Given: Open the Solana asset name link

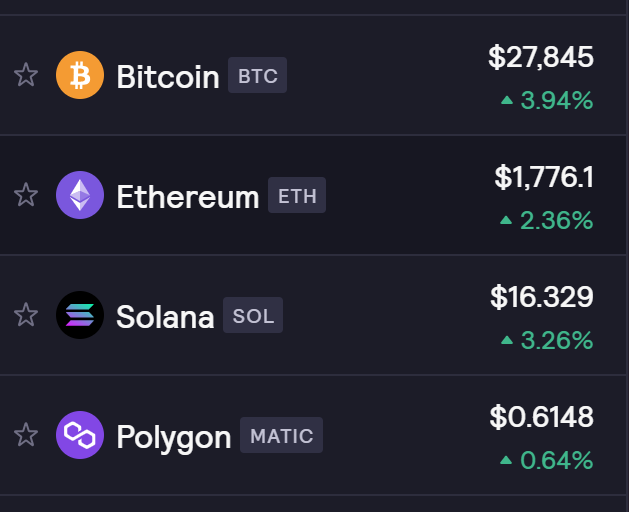Looking at the screenshot, I should pos(165,316).
